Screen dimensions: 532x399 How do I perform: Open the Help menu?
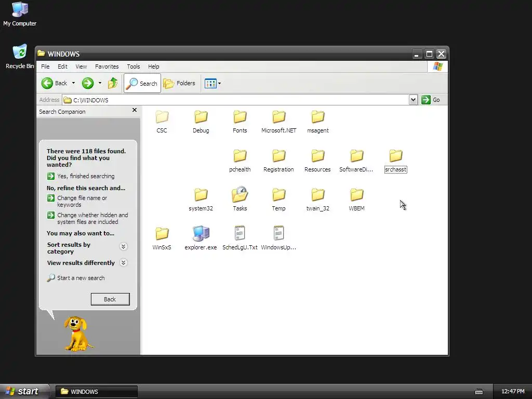[x=153, y=66]
